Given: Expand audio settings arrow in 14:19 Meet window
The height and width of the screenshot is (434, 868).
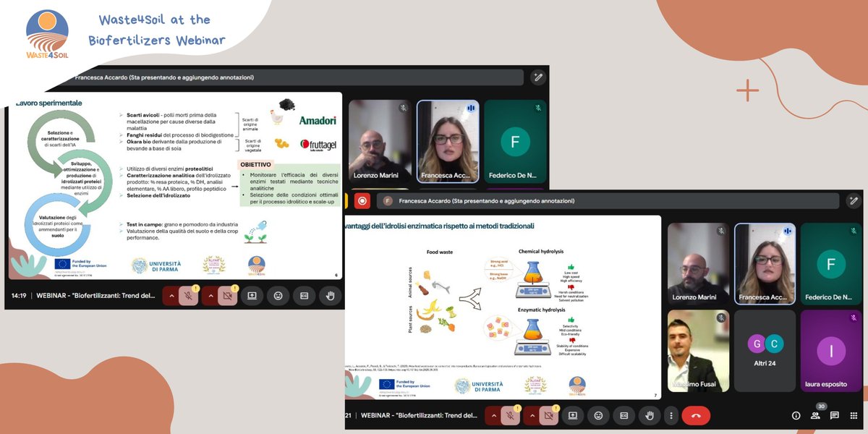Looking at the screenshot, I should coord(171,295).
